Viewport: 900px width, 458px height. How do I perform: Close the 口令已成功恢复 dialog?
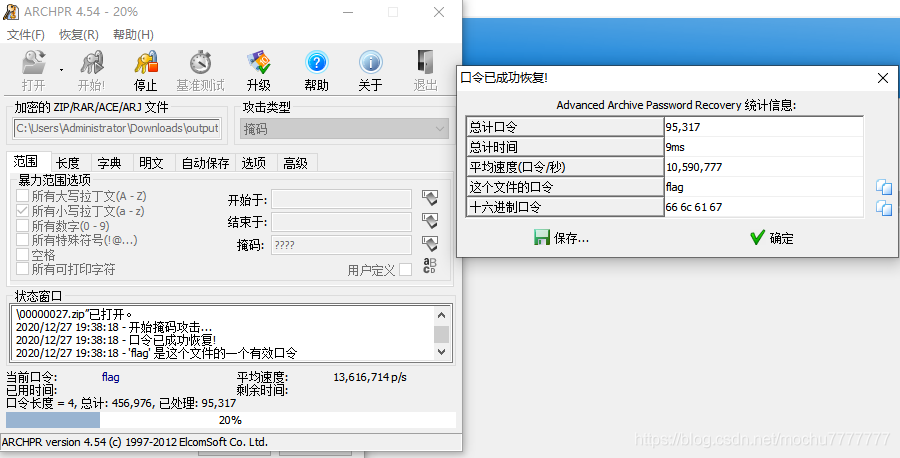(883, 79)
